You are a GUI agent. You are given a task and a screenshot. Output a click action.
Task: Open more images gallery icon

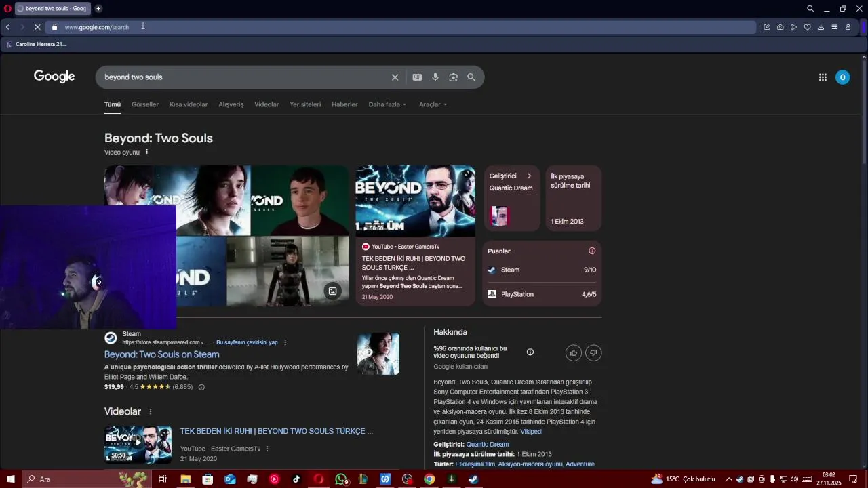(x=332, y=291)
